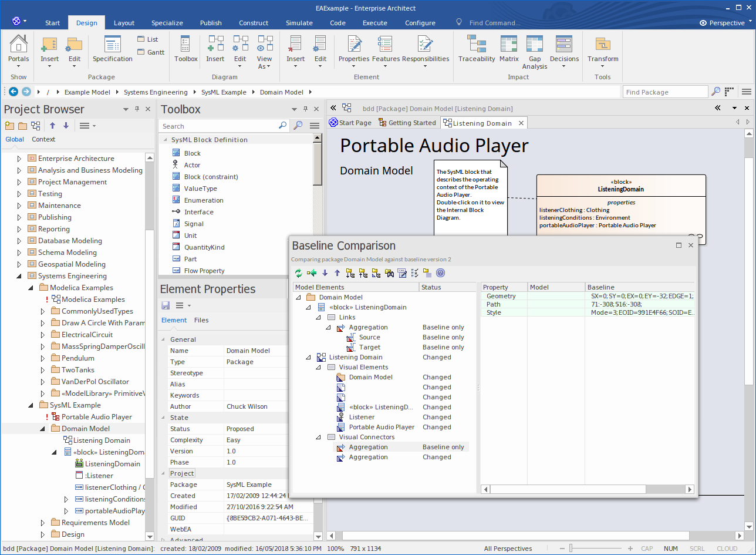The height and width of the screenshot is (555, 756).
Task: Click the Find Package search field
Action: [664, 92]
